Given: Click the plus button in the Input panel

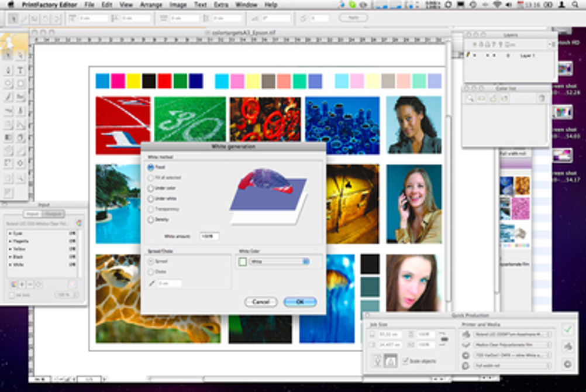Looking at the screenshot, I should pyautogui.click(x=22, y=285).
